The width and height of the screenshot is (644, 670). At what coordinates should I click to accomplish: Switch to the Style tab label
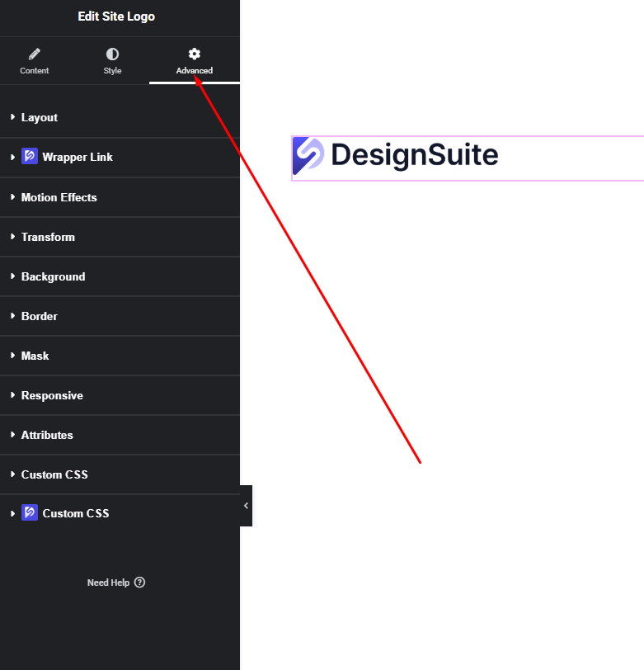[112, 71]
